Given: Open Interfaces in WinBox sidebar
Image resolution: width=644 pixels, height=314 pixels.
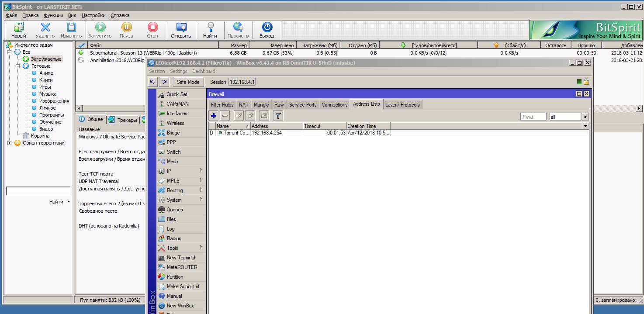Looking at the screenshot, I should (181, 114).
